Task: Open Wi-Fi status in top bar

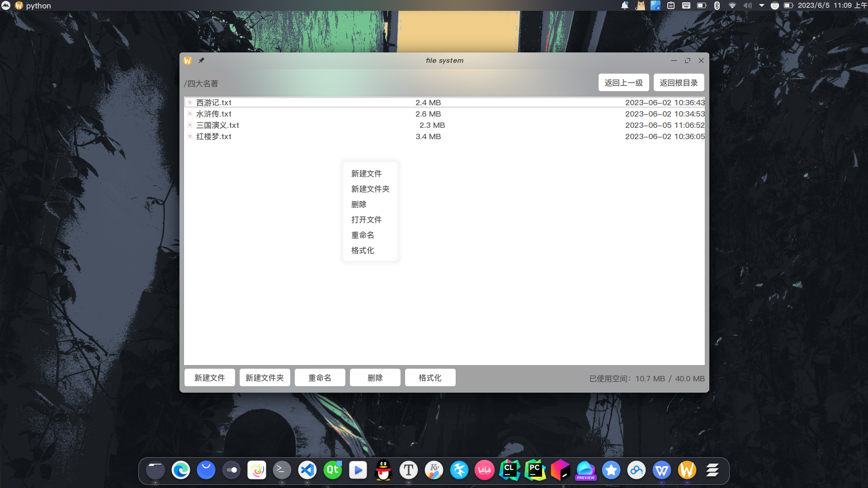Action: (732, 5)
